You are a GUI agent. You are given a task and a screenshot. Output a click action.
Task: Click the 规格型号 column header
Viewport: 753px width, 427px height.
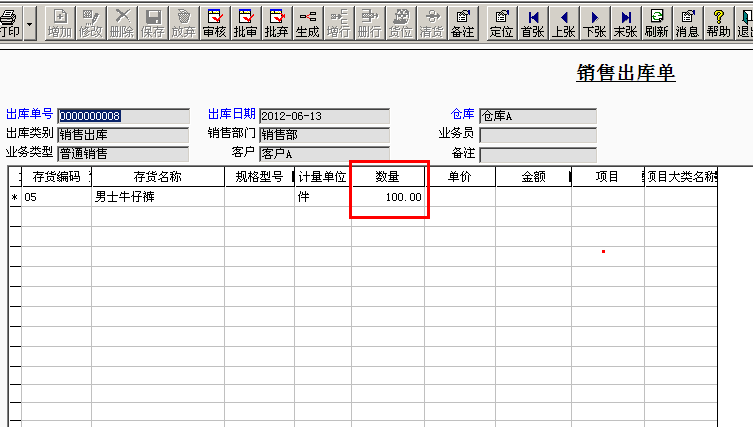click(259, 177)
